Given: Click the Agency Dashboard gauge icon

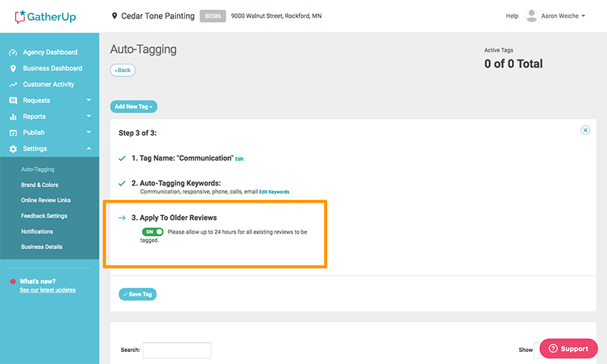Looking at the screenshot, I should coord(13,52).
